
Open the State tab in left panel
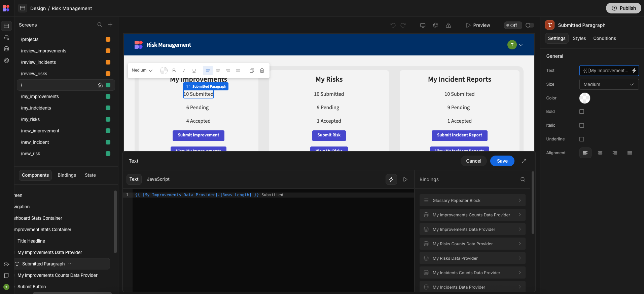[x=90, y=175]
